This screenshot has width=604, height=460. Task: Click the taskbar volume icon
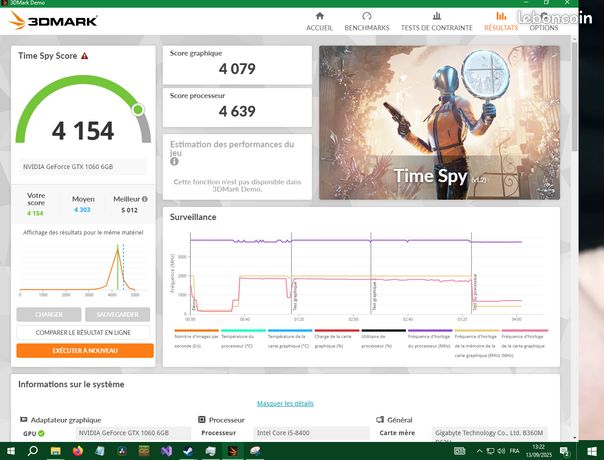tap(501, 451)
